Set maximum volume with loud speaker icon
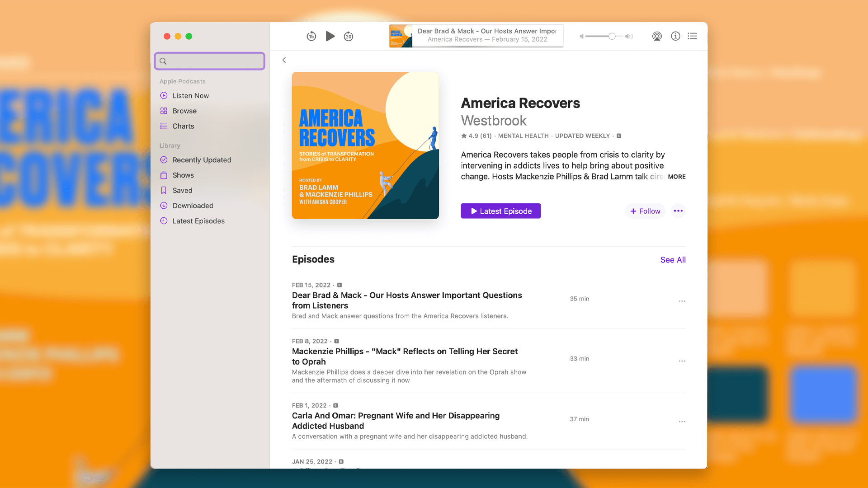The image size is (868, 488). tap(629, 36)
